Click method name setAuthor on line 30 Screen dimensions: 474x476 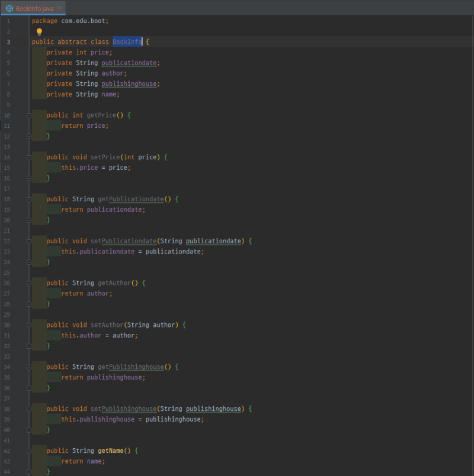coord(107,325)
